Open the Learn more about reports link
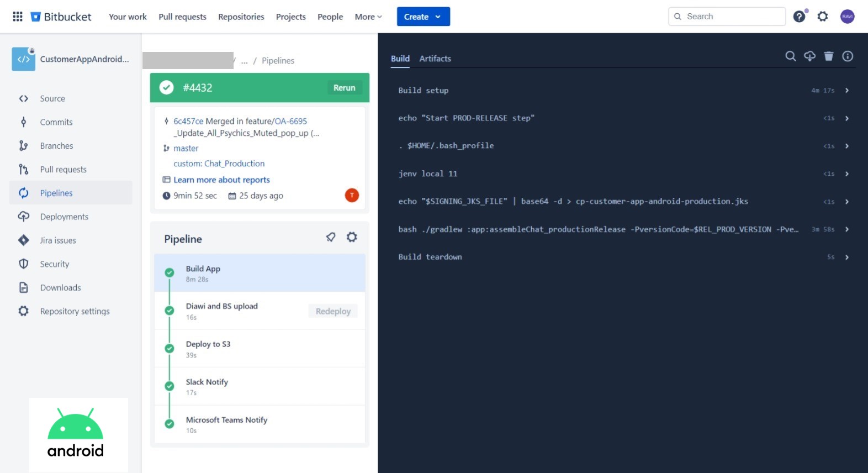The image size is (868, 473). click(x=221, y=180)
